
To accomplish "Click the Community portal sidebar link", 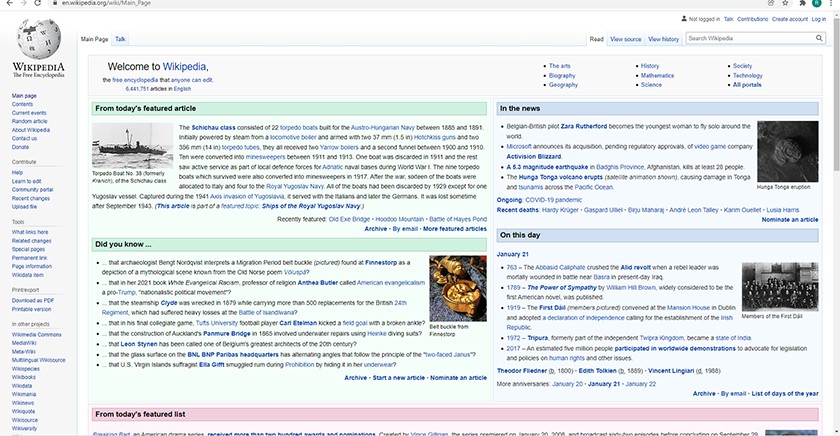I will coord(32,190).
